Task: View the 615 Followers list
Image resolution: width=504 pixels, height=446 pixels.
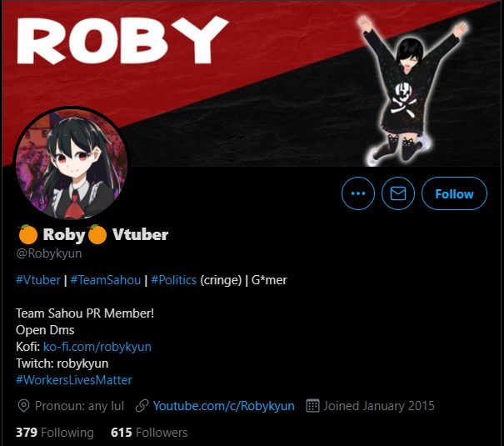Action: tap(149, 433)
